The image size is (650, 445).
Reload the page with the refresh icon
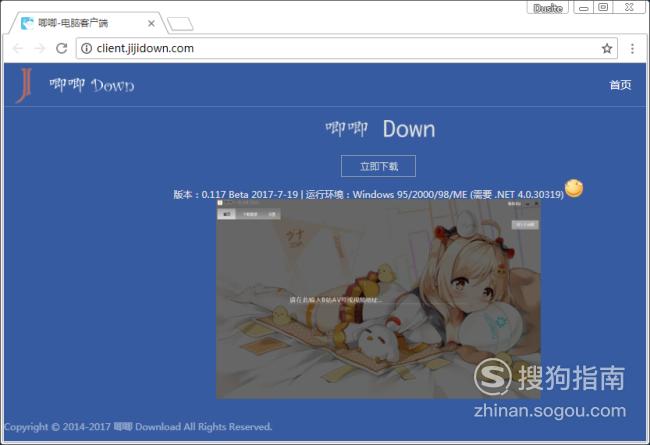[x=61, y=49]
